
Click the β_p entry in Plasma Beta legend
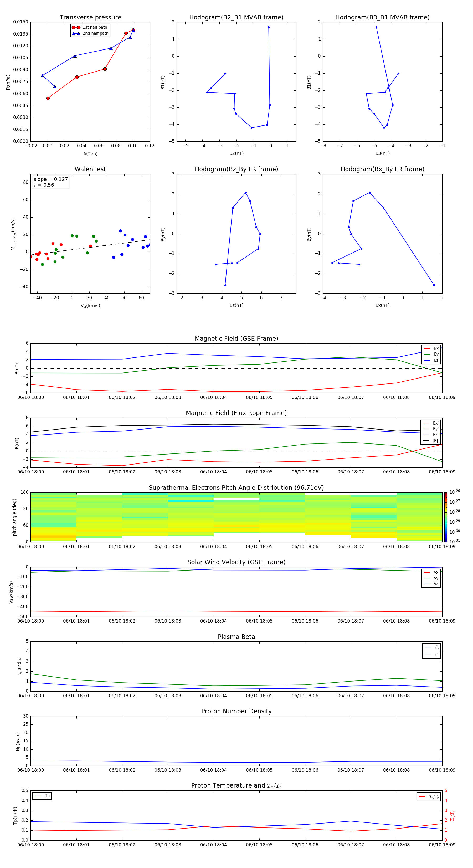[431, 647]
